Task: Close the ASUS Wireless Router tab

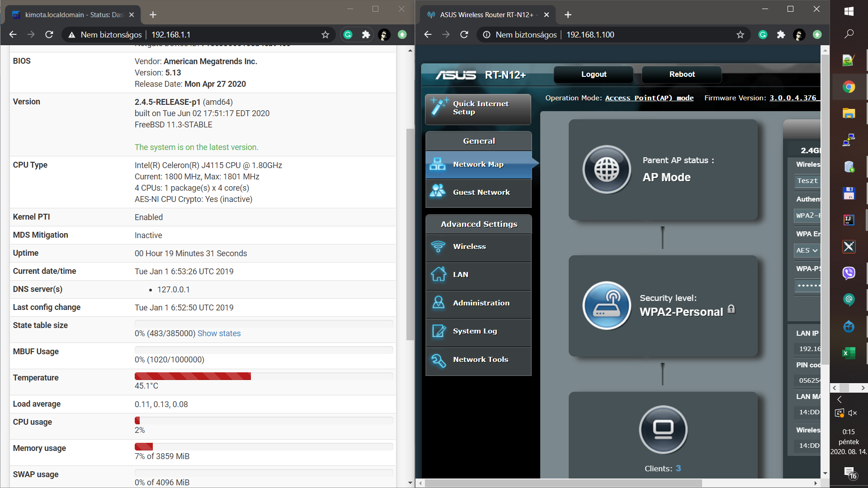Action: click(547, 15)
